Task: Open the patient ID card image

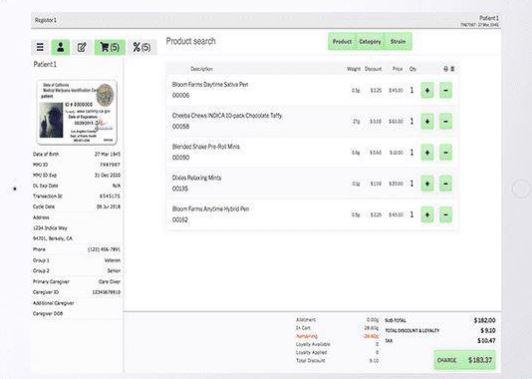Action: (x=77, y=112)
